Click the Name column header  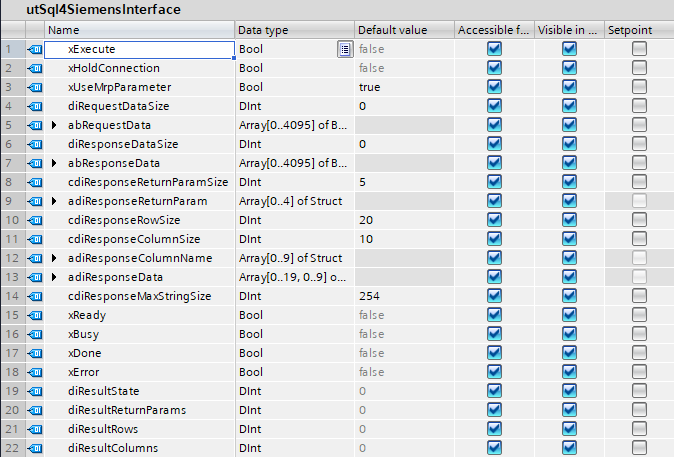[139, 30]
